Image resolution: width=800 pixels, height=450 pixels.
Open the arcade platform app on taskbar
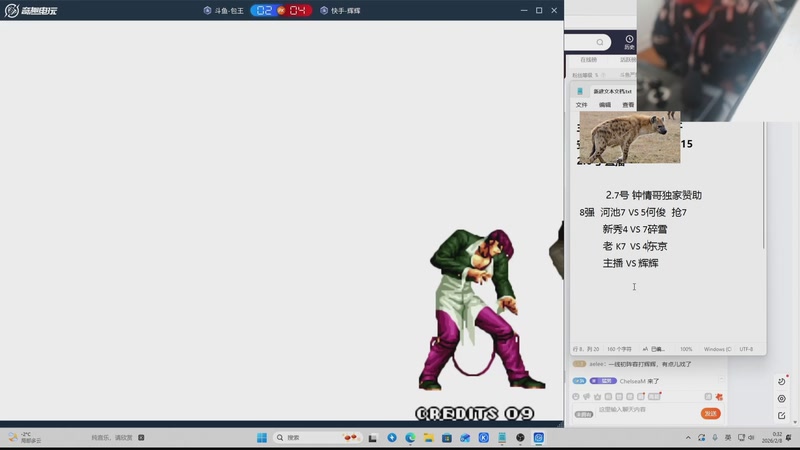539,438
